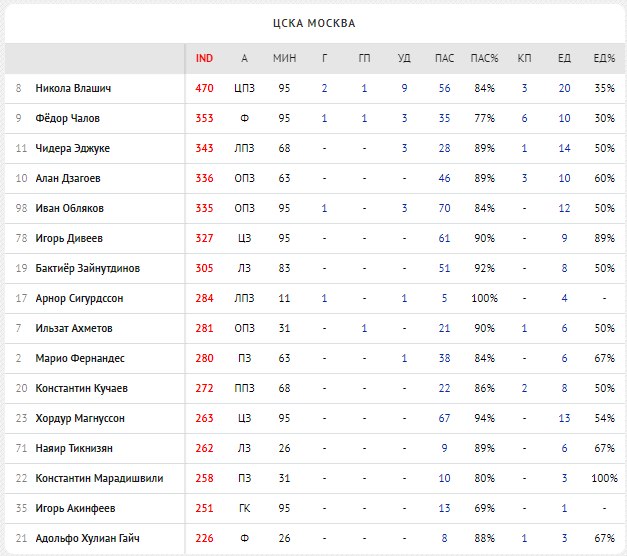This screenshot has width=627, height=556.
Task: Open player Бактиёр Зайнутдинов
Action: 88,268
